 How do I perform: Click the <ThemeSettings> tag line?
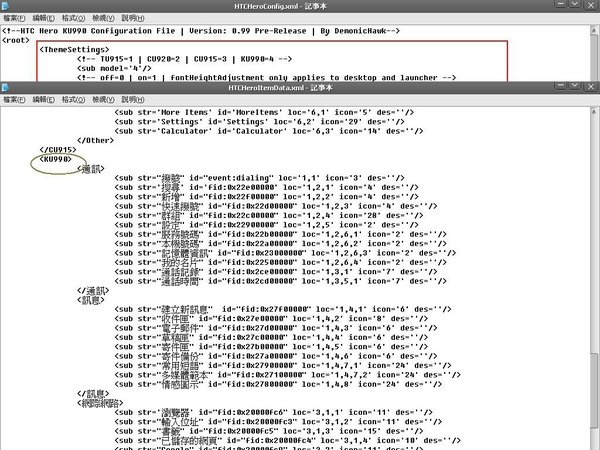pos(74,50)
